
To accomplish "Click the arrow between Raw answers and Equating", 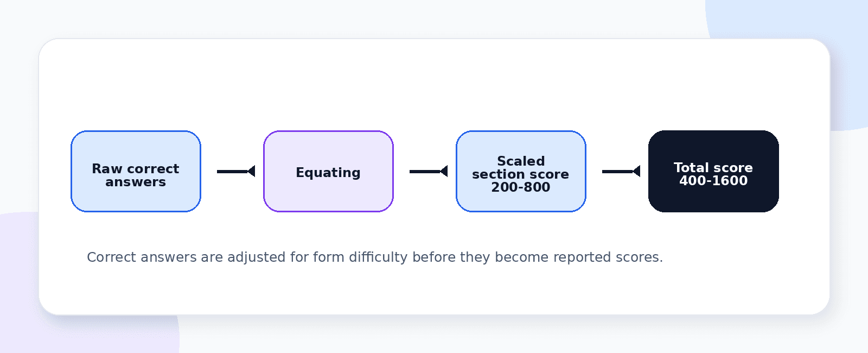I will click(x=236, y=172).
